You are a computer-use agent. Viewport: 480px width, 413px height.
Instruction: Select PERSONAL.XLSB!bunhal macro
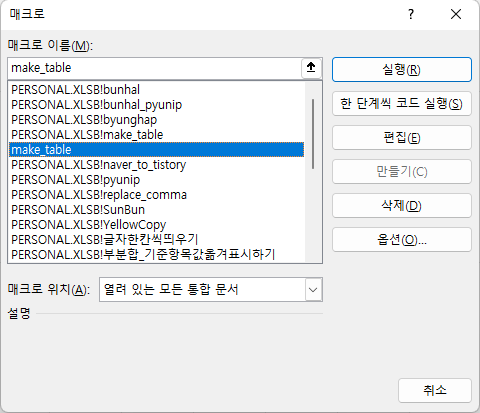click(x=157, y=90)
